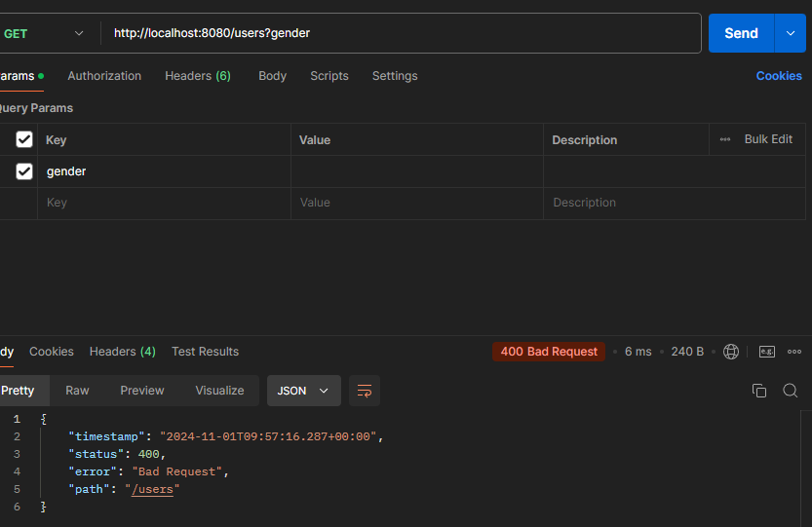
Task: Open the JSON format dropdown
Action: (303, 391)
